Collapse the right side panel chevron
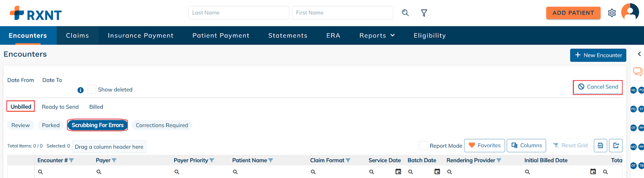The image size is (644, 178). coord(639,54)
